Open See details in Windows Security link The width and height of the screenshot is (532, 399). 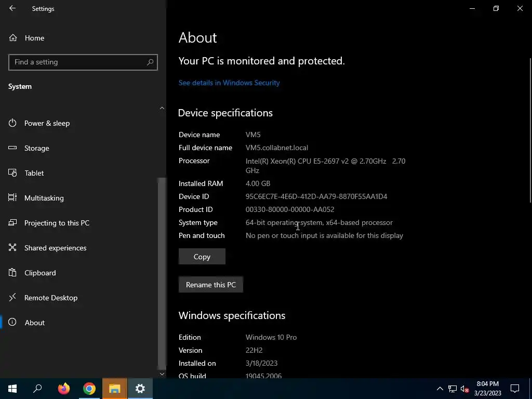tap(229, 83)
